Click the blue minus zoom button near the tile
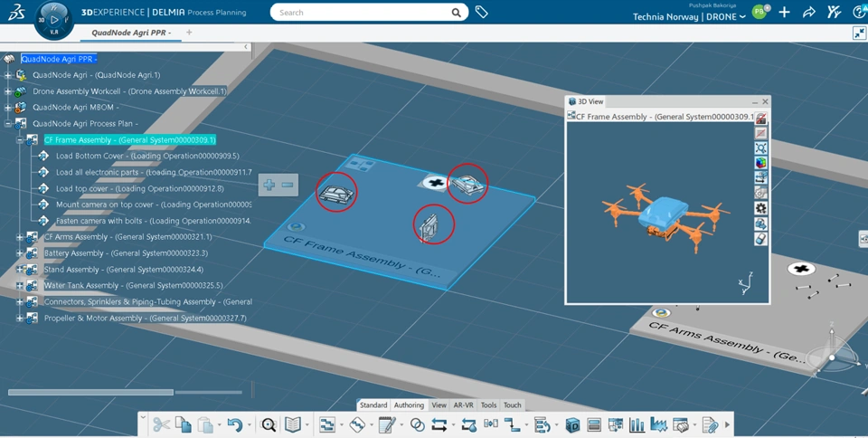This screenshot has width=868, height=438. (288, 185)
